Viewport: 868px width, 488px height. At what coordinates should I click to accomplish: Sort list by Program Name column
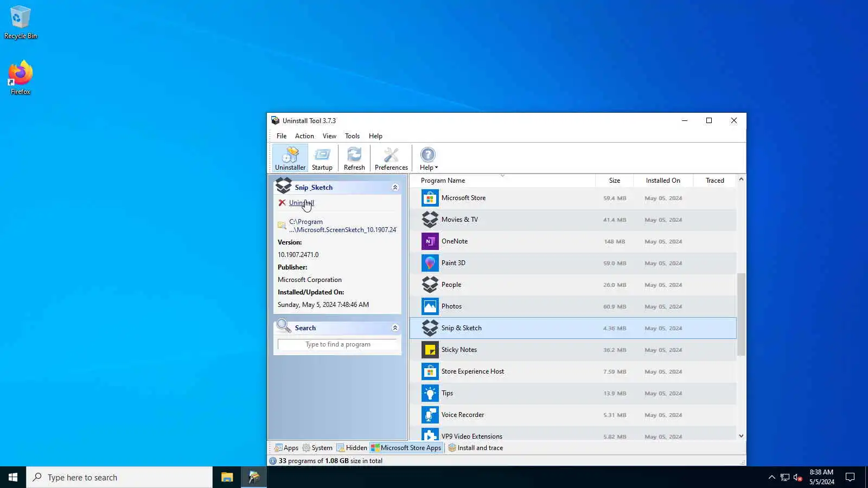(502, 181)
